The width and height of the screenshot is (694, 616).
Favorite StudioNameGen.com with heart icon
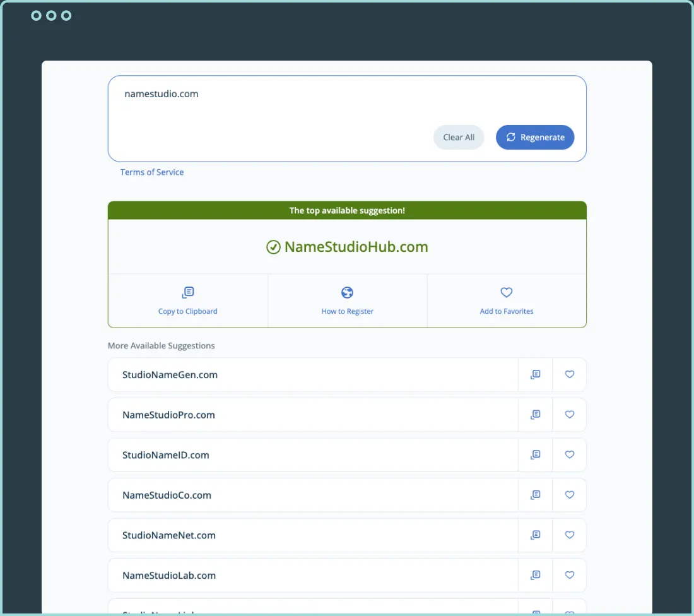point(569,374)
